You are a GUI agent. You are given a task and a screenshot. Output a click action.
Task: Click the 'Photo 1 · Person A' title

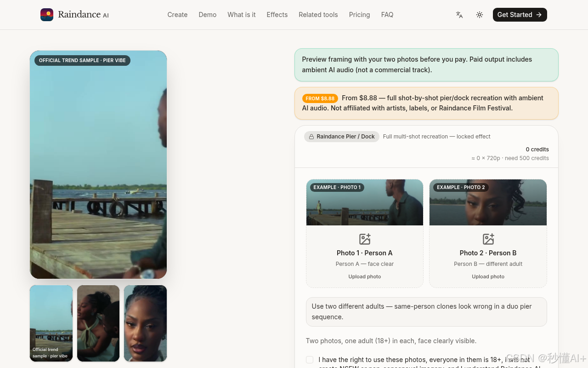coord(365,253)
